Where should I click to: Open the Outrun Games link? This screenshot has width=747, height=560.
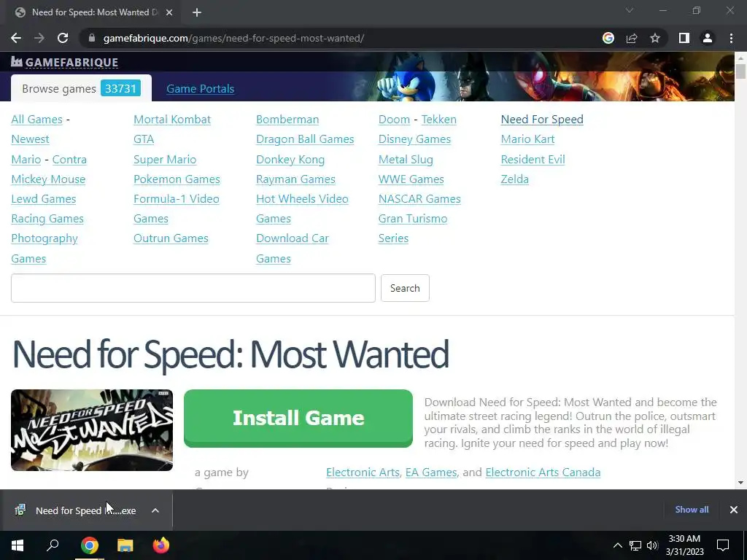[x=171, y=238]
